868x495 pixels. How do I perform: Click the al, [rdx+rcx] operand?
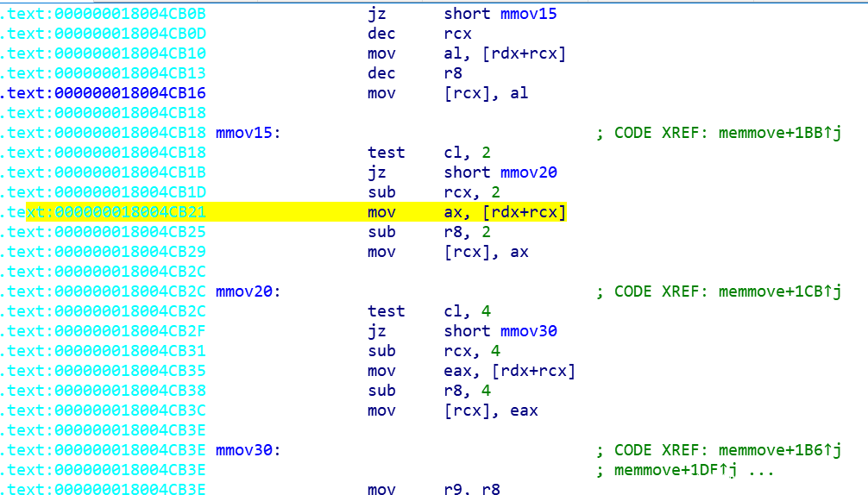click(505, 53)
